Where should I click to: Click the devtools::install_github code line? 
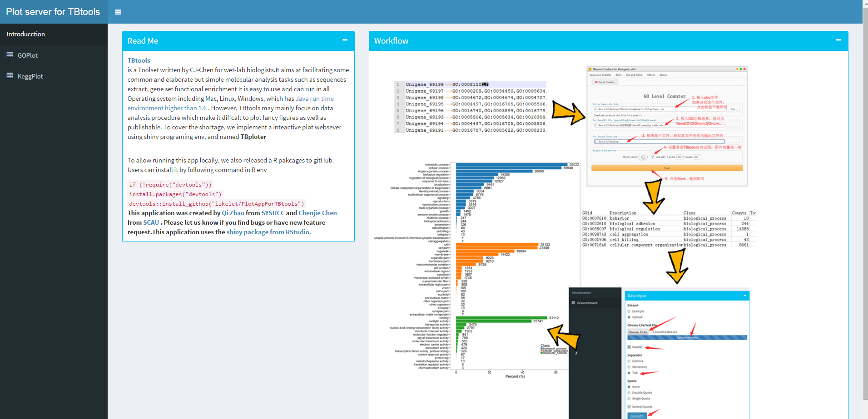[x=217, y=204]
